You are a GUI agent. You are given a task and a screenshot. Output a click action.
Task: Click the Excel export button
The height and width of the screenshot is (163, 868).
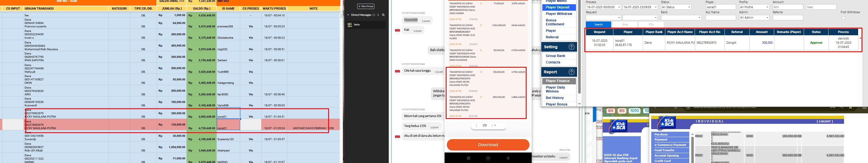(x=625, y=24)
